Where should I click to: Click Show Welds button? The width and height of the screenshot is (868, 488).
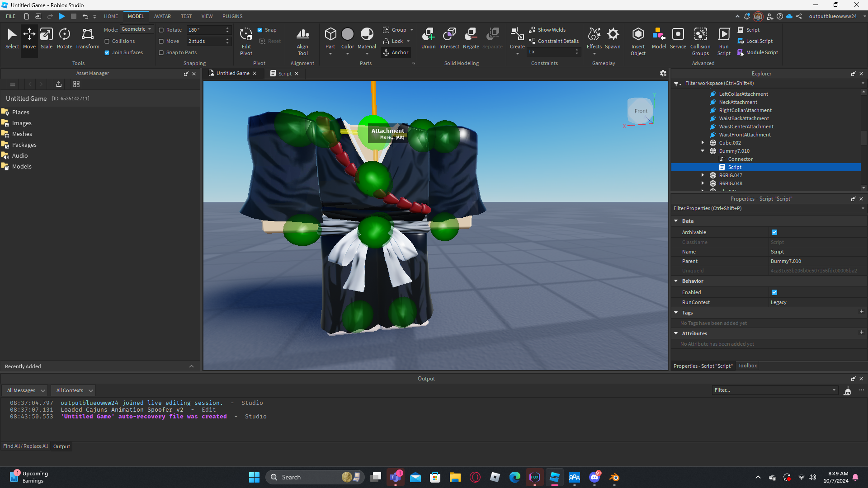point(547,30)
